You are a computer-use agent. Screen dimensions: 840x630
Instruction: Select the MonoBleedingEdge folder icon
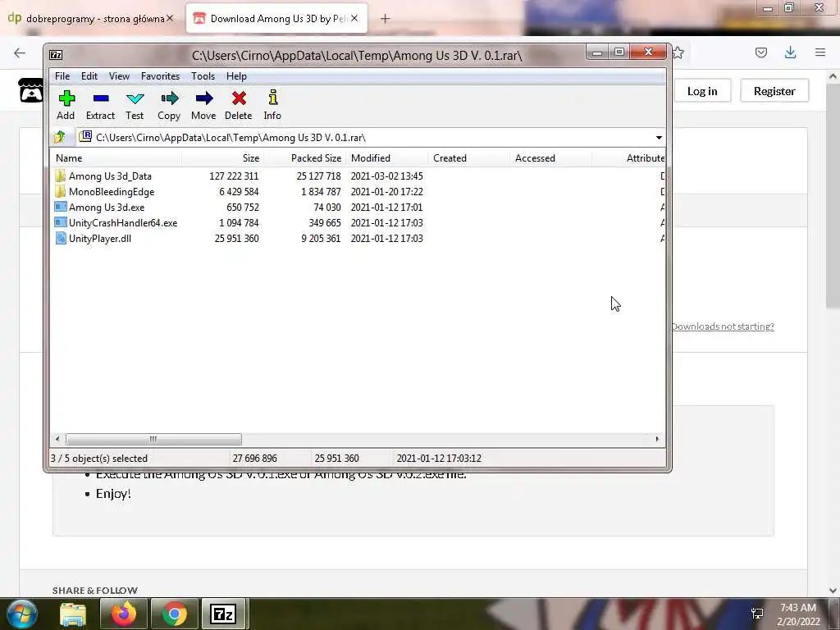pos(60,191)
